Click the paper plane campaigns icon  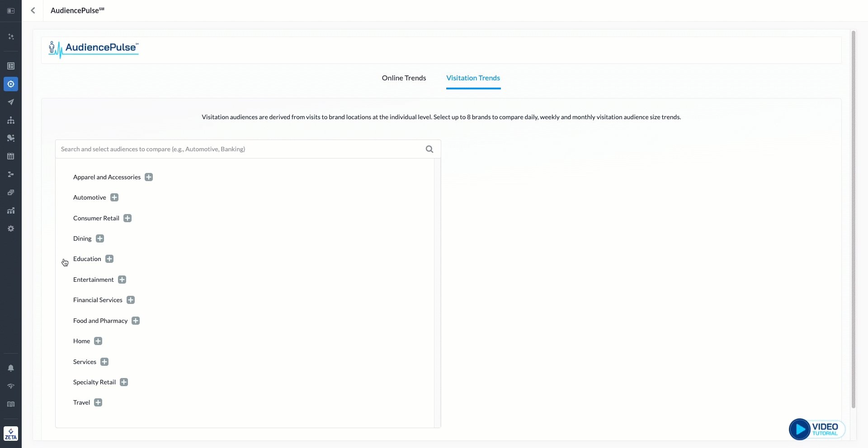(x=11, y=102)
